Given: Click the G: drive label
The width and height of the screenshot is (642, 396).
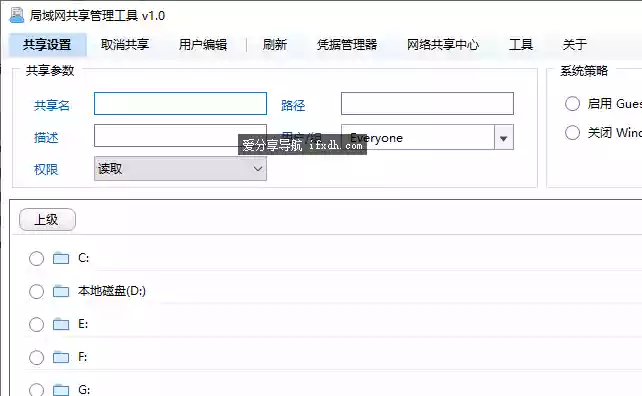Looking at the screenshot, I should pyautogui.click(x=84, y=389).
